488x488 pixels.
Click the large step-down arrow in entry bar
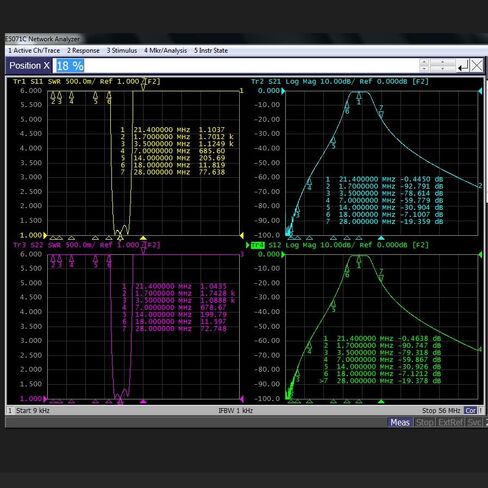tap(443, 69)
